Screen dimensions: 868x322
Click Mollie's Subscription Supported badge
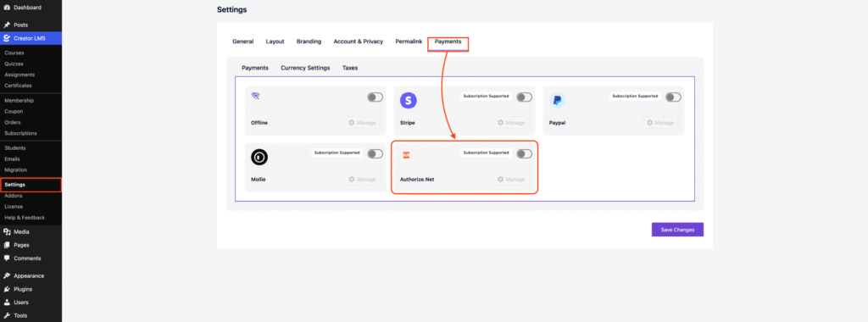pos(337,153)
